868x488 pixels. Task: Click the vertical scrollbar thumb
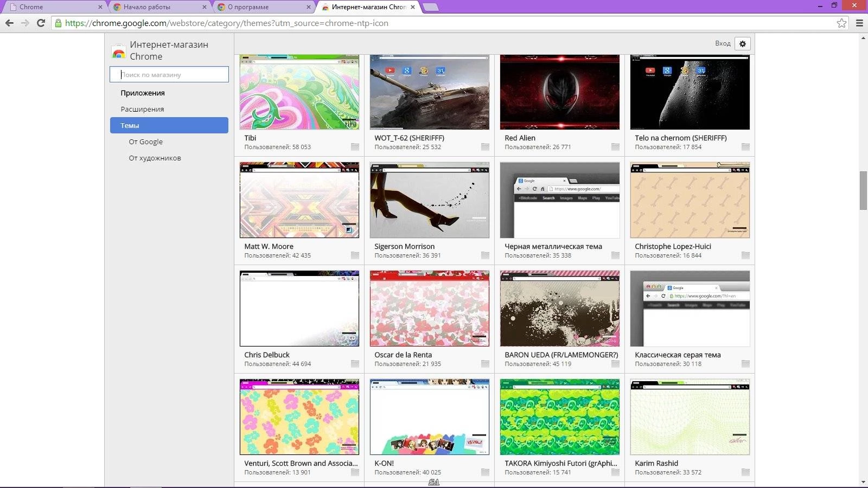tap(863, 190)
